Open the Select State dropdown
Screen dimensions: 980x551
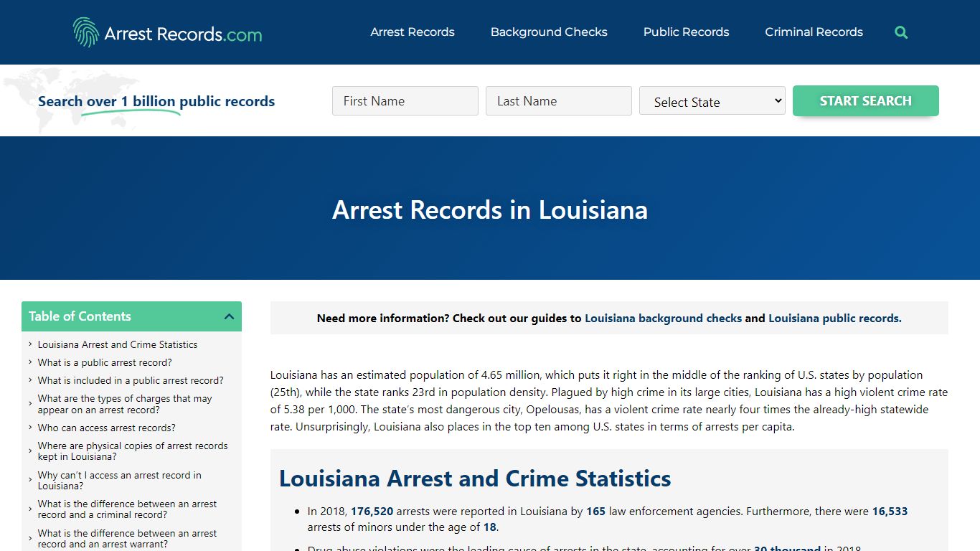point(712,101)
